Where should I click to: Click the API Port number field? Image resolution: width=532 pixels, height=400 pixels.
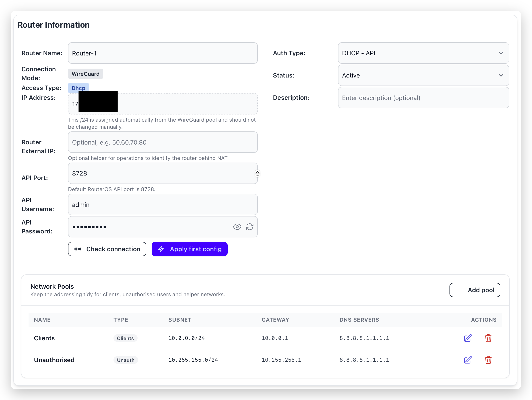tap(159, 173)
